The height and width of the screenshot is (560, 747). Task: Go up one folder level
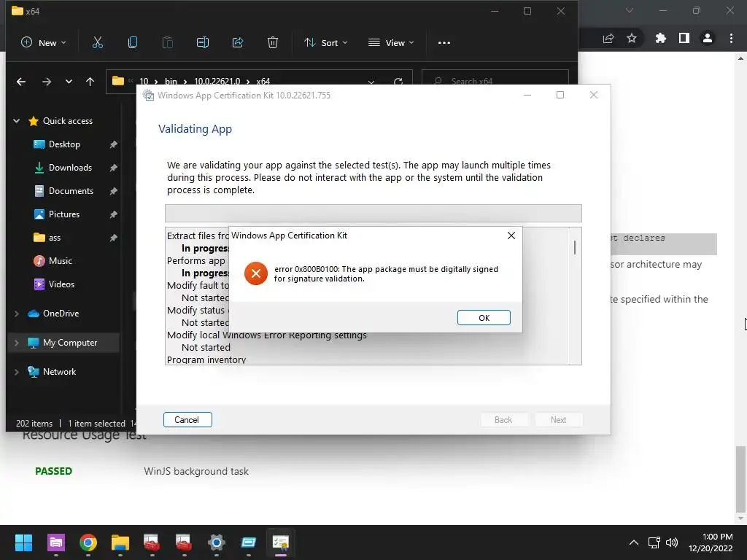pos(90,82)
